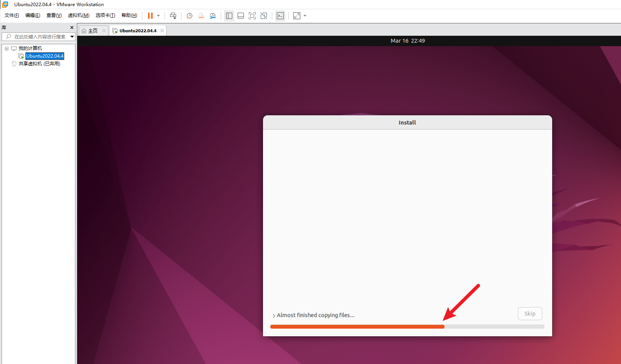Image resolution: width=621 pixels, height=364 pixels.
Task: Open the power options dropdown arrow beside pause
Action: 158,16
